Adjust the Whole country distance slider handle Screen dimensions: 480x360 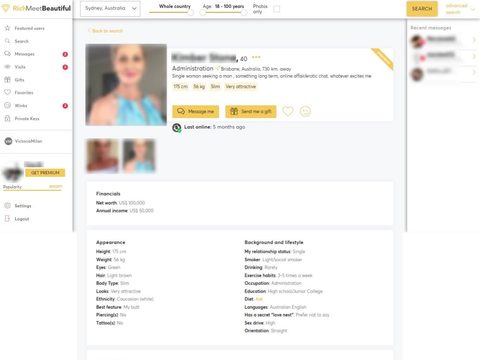(x=191, y=13)
